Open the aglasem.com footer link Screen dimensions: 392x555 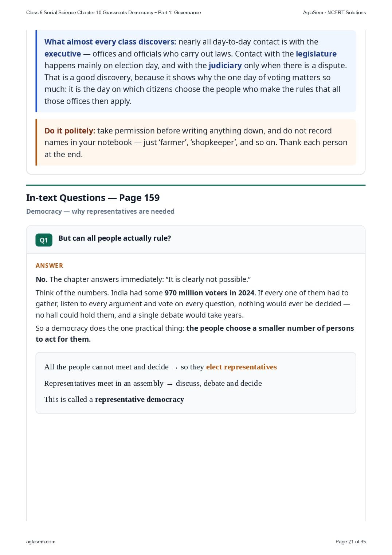41,542
